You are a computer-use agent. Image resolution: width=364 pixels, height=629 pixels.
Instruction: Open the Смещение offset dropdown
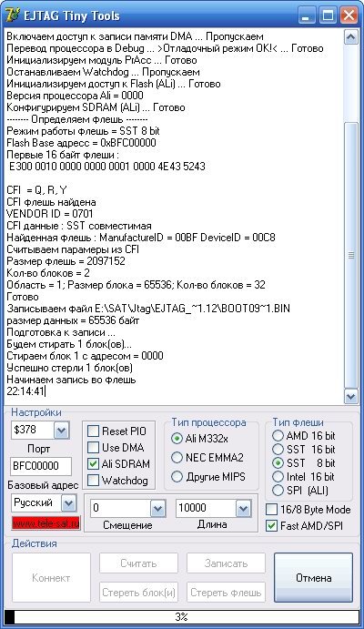pos(157,509)
